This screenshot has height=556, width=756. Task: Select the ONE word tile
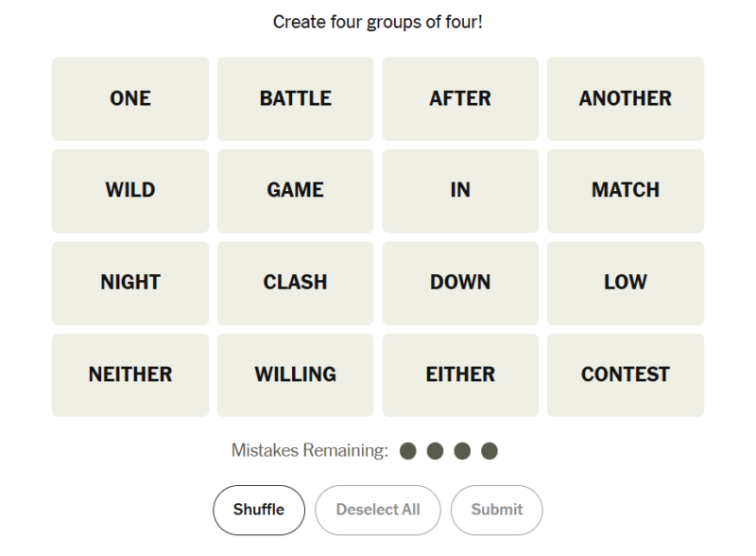click(130, 98)
